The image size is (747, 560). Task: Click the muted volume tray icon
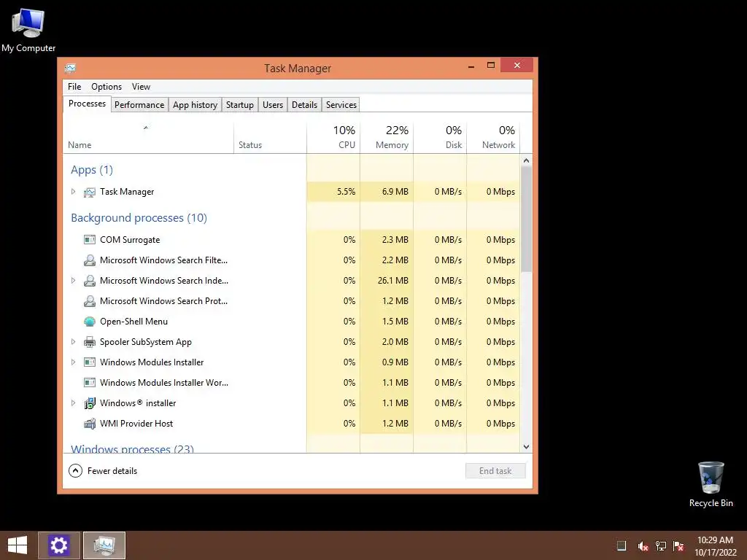coord(643,546)
